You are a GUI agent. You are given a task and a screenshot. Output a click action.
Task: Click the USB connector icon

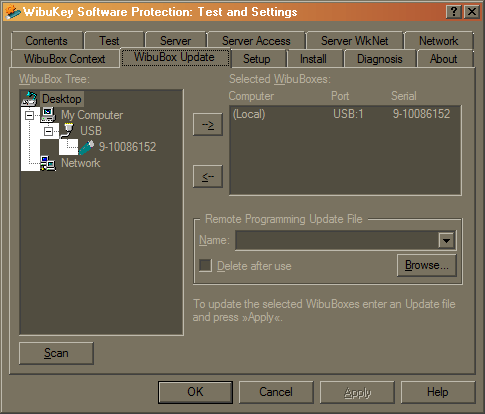click(x=67, y=131)
